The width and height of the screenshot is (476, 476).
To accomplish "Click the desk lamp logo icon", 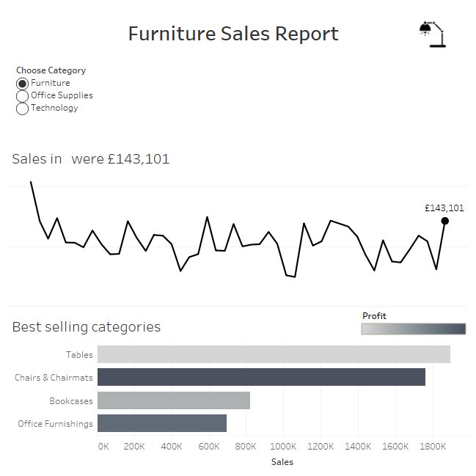I will [x=433, y=34].
